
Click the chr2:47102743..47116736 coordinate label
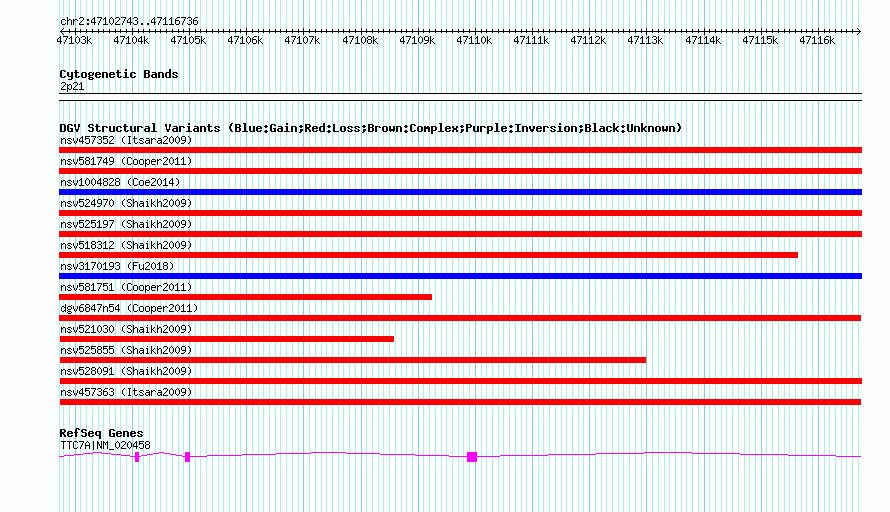(x=129, y=22)
